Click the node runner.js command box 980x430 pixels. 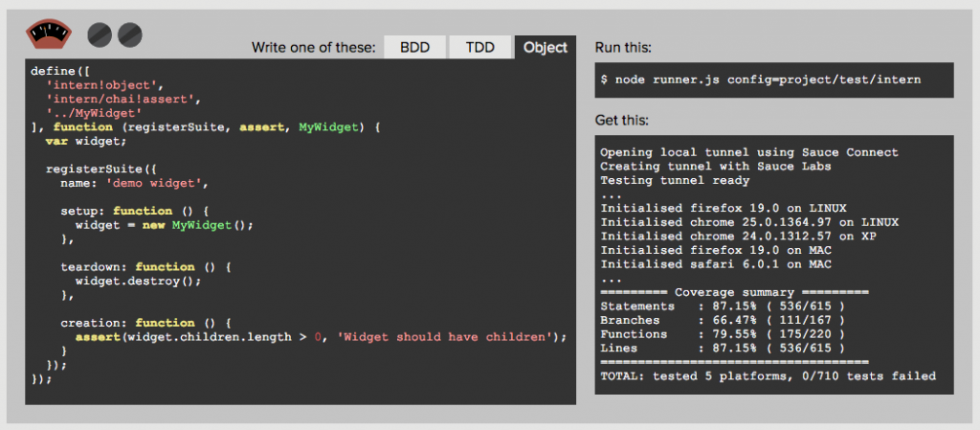click(774, 80)
